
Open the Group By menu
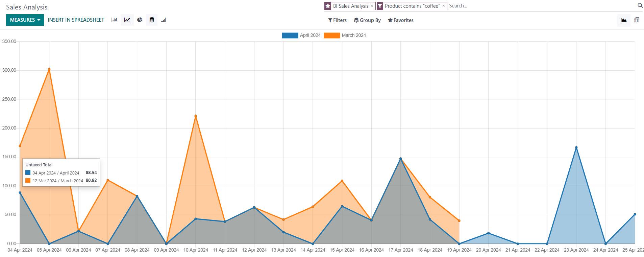(367, 20)
